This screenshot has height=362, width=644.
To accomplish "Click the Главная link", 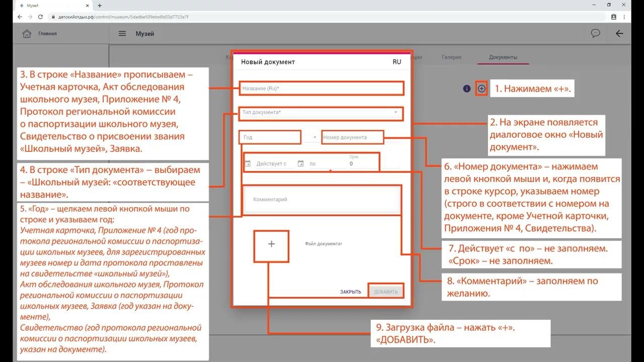I will (47, 34).
